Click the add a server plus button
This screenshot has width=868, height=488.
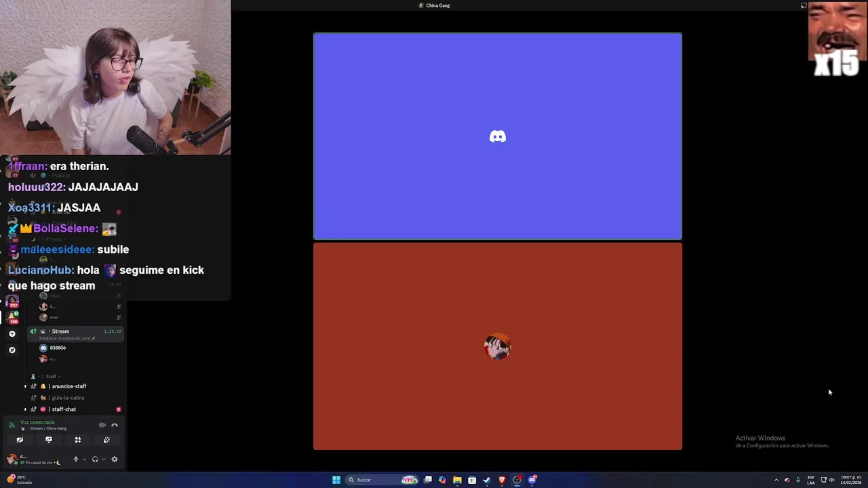(12, 333)
